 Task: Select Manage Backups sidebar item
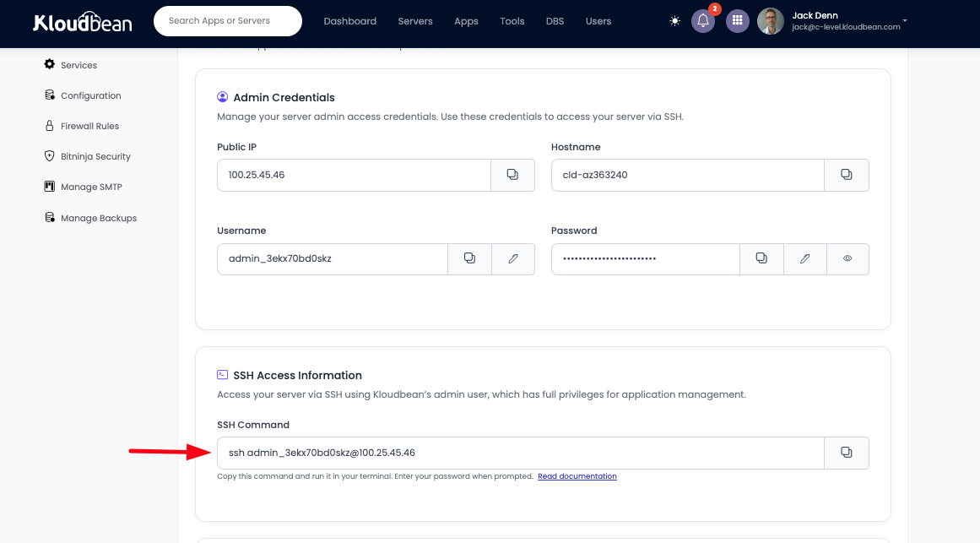[98, 218]
